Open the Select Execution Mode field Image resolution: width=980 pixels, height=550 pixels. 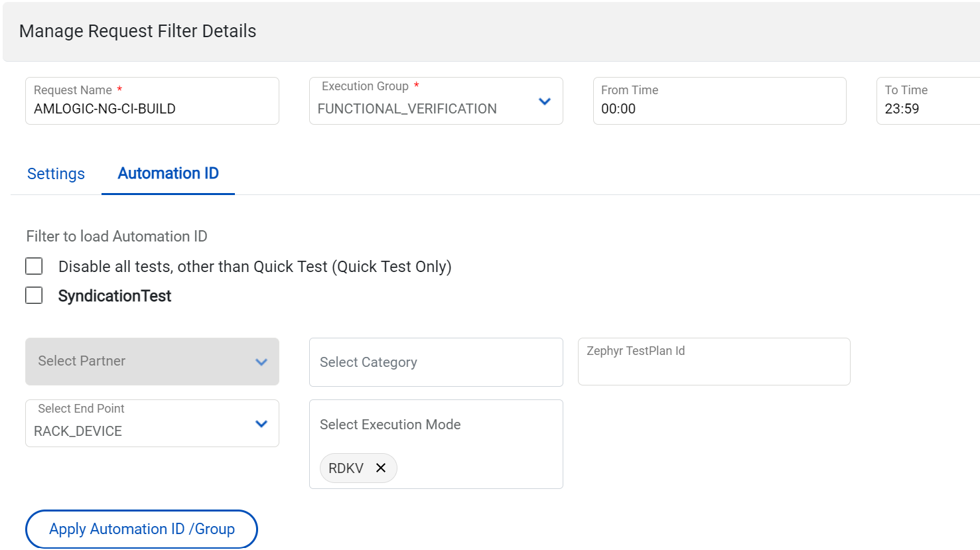click(x=435, y=425)
